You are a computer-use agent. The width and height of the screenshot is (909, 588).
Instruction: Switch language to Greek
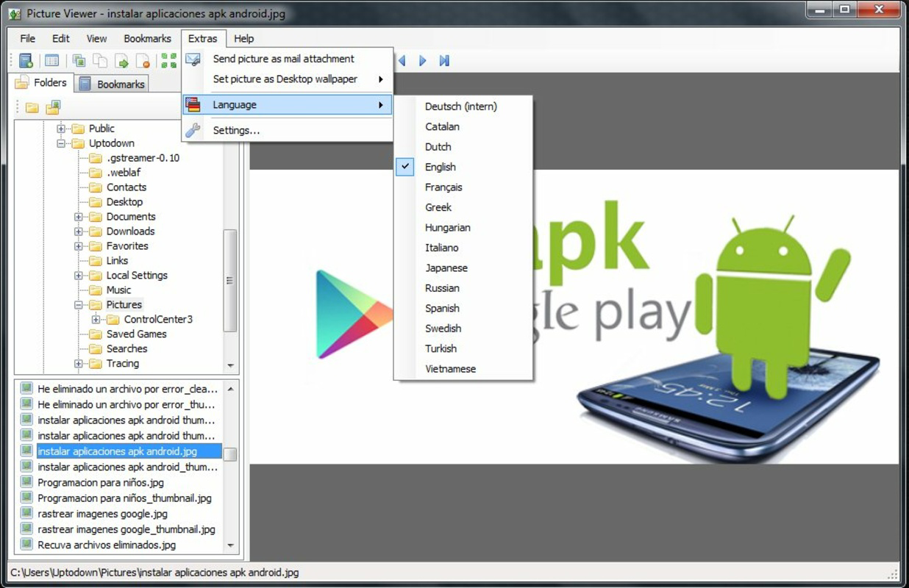463,207
